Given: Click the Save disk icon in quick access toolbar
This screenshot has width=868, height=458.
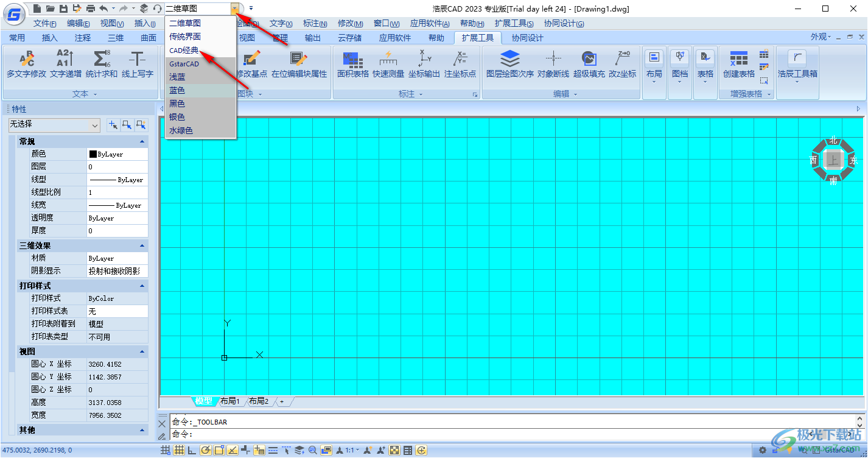Looking at the screenshot, I should point(63,9).
